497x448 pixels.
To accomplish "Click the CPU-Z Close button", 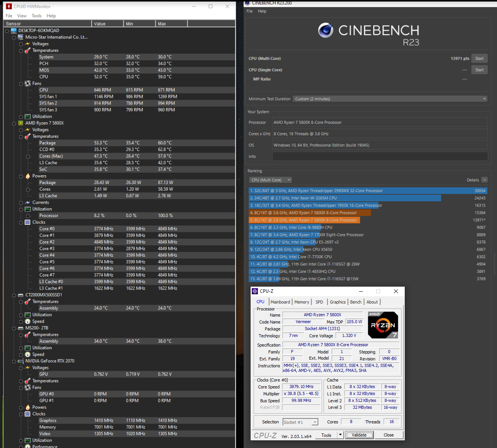I will click(x=389, y=435).
